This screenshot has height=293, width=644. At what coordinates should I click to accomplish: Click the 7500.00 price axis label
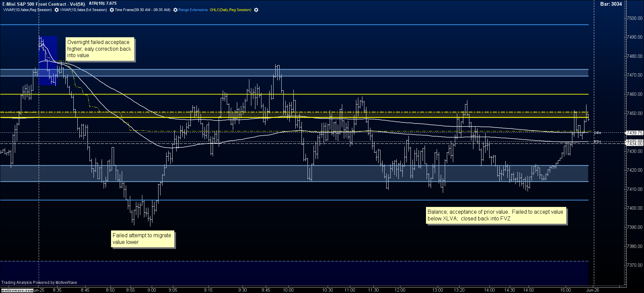click(x=635, y=18)
